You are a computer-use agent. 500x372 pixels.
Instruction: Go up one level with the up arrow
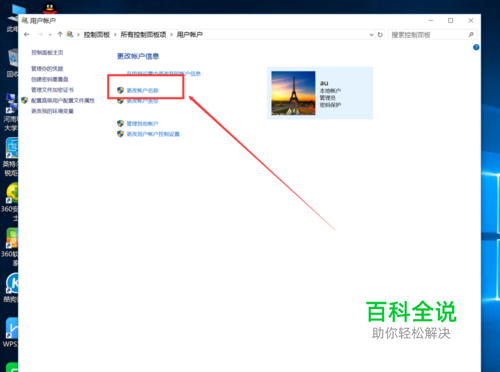[x=60, y=34]
